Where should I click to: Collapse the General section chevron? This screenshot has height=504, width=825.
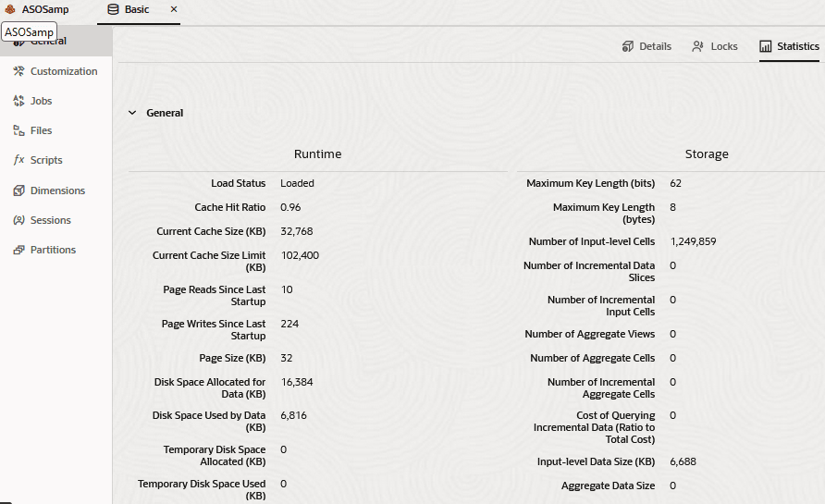pos(132,113)
